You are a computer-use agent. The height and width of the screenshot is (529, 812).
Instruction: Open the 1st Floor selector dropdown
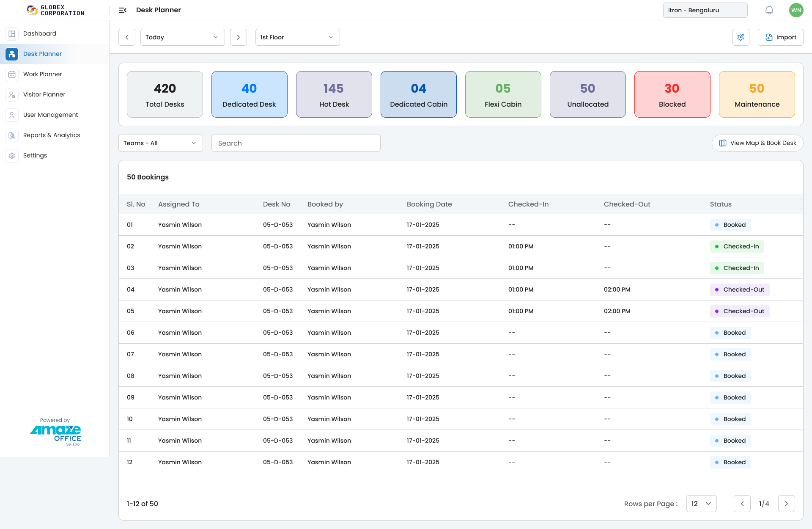point(297,37)
